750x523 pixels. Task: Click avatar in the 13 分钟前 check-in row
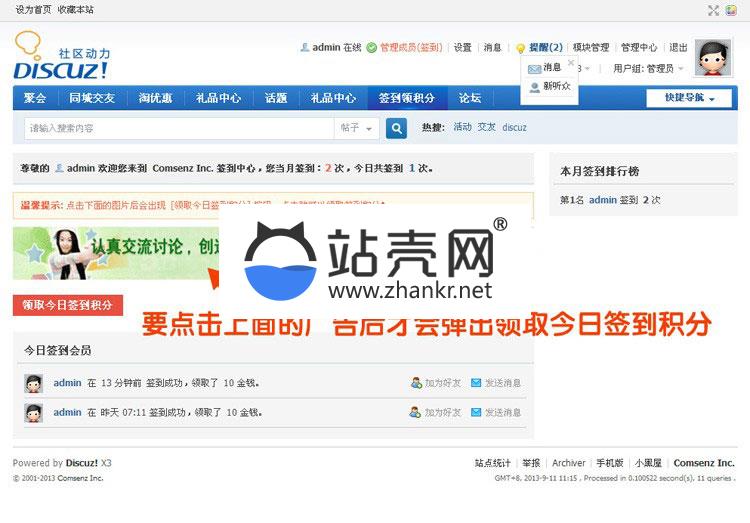tap(33, 384)
